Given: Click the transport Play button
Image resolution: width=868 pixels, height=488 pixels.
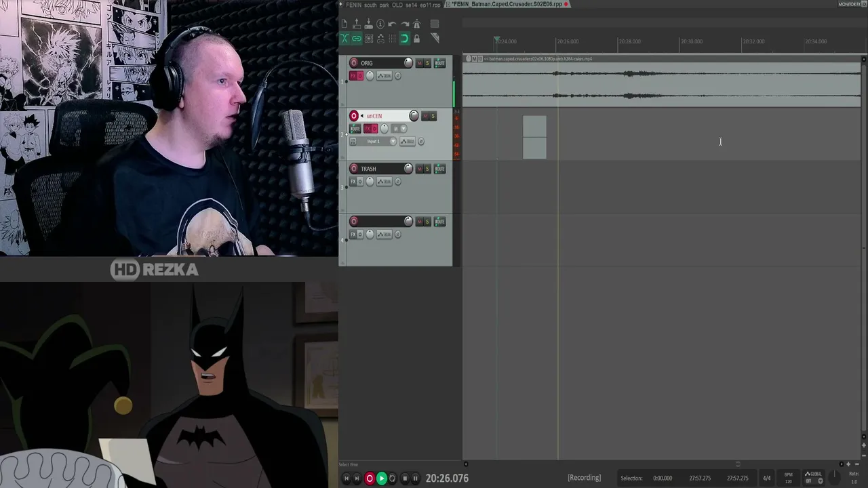Looking at the screenshot, I should 381,479.
